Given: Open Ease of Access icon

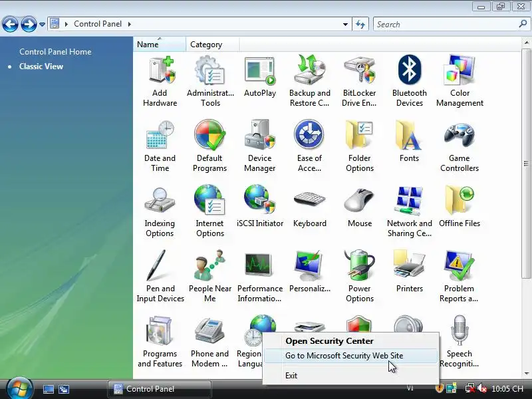Looking at the screenshot, I should pos(309,146).
